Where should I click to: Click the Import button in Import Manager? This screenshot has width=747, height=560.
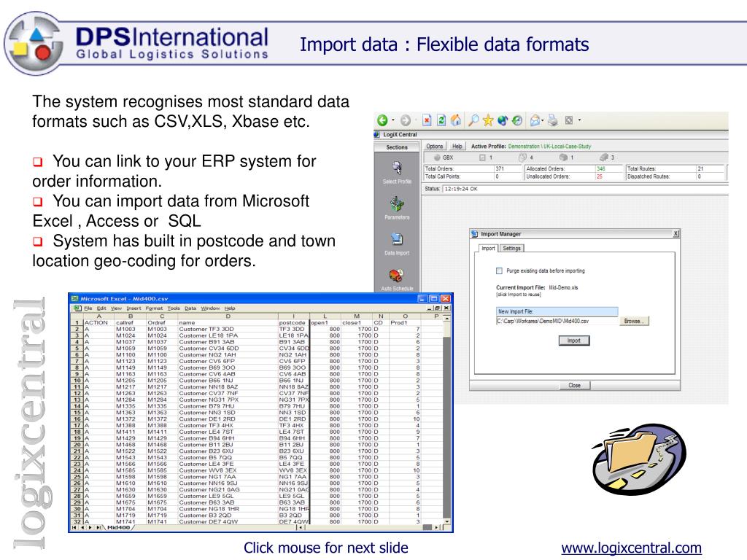pyautogui.click(x=574, y=341)
